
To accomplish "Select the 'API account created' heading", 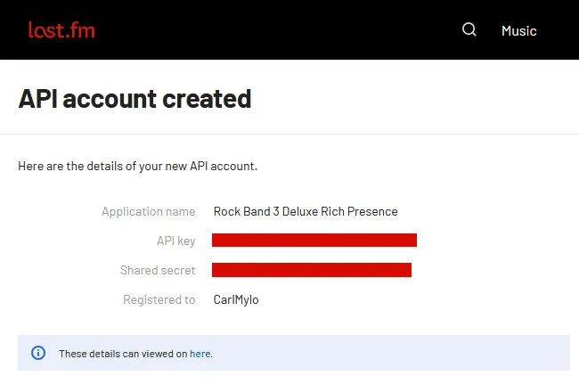I will [x=135, y=99].
